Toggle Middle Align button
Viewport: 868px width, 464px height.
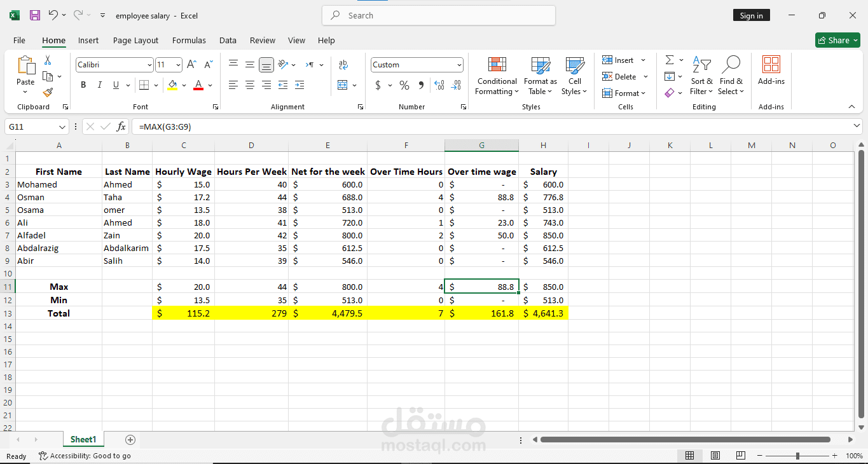tap(250, 65)
